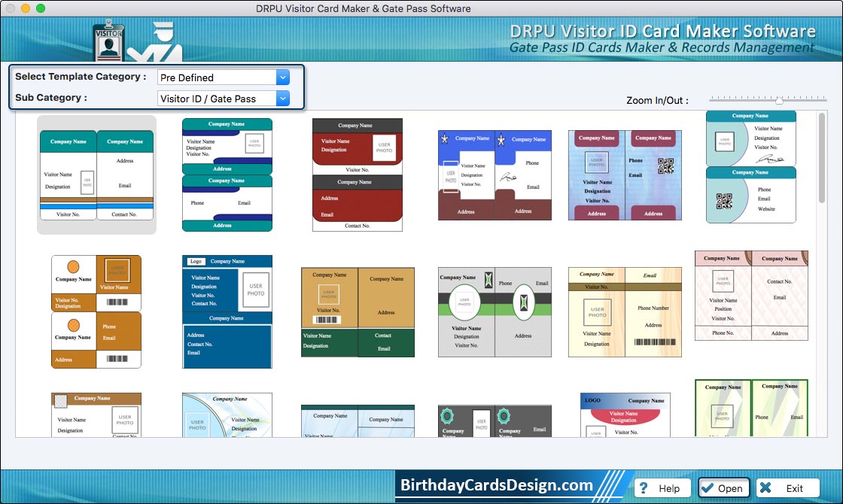Select the orange circle barcode template
This screenshot has height=504, width=843.
pos(96,311)
